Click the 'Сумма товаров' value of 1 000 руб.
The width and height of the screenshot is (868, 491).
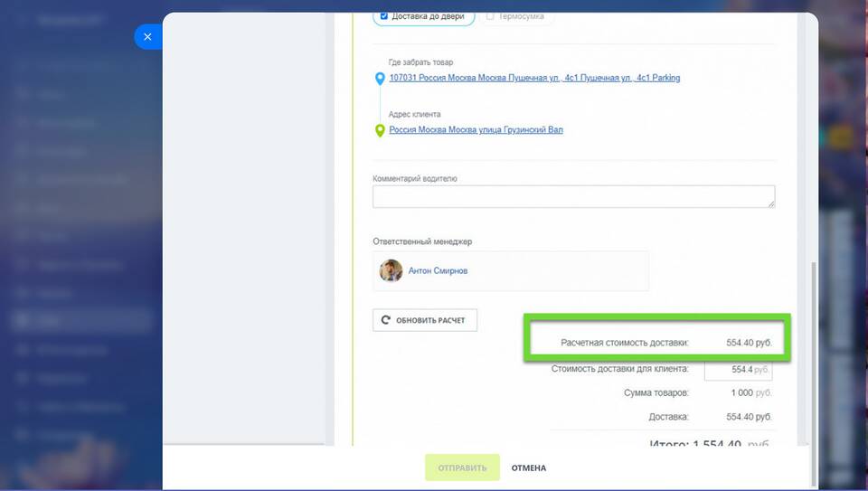[x=751, y=392]
